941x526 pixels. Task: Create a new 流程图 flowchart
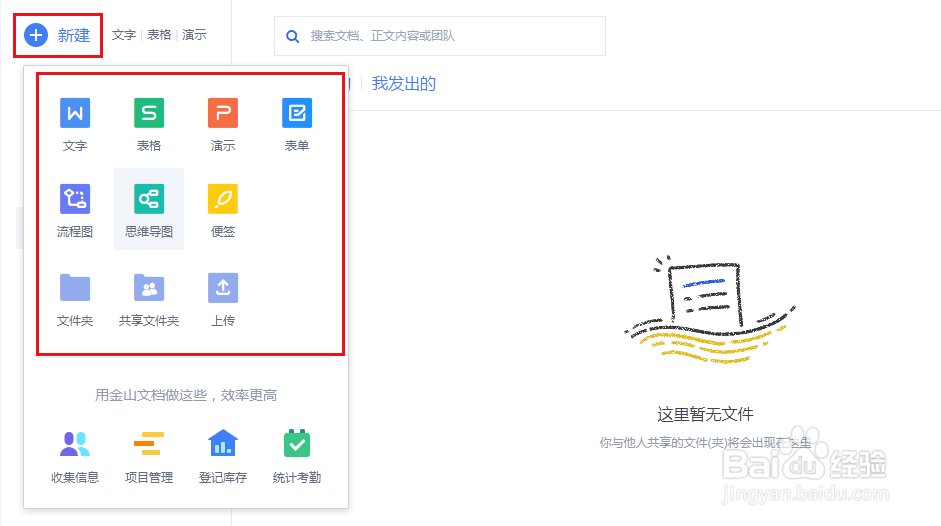(x=75, y=211)
